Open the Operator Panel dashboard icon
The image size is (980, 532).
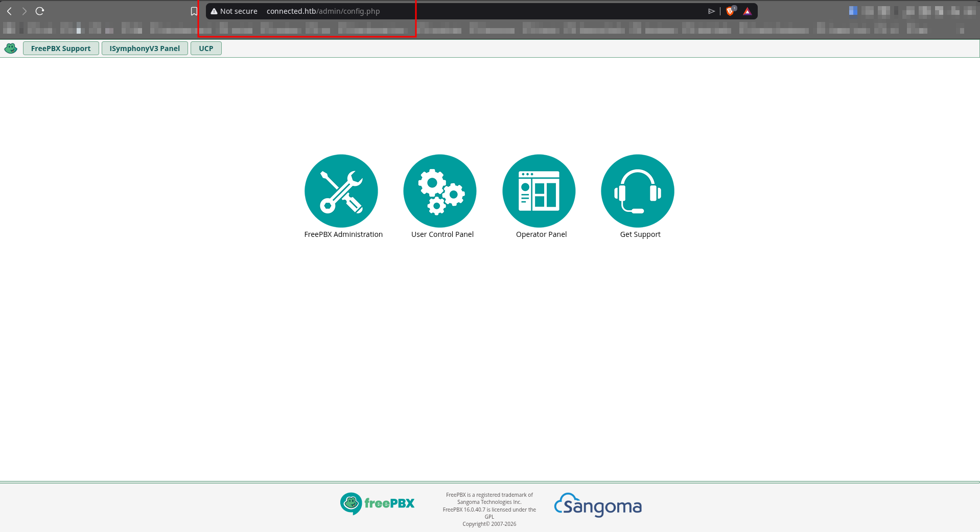click(x=539, y=191)
